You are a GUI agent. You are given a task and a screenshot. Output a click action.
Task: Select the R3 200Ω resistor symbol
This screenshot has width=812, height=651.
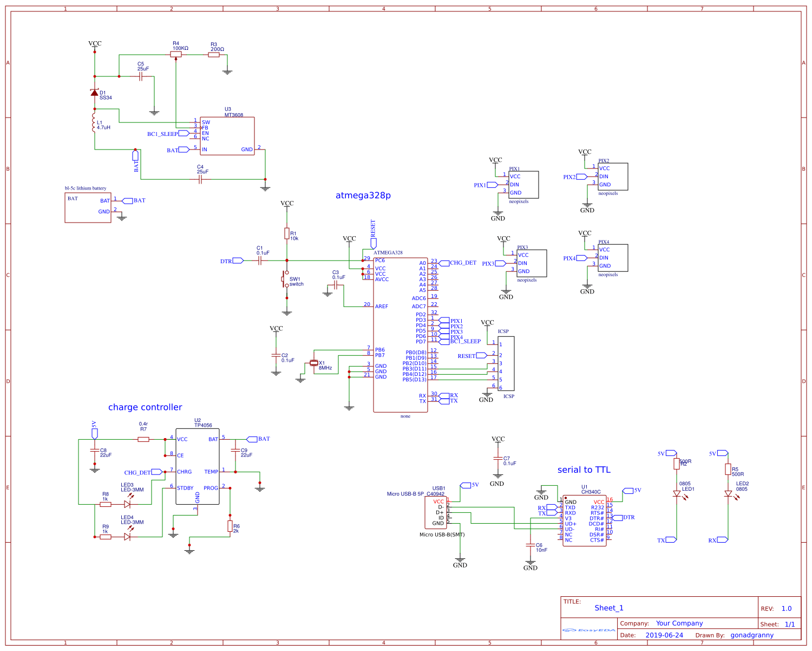click(214, 55)
